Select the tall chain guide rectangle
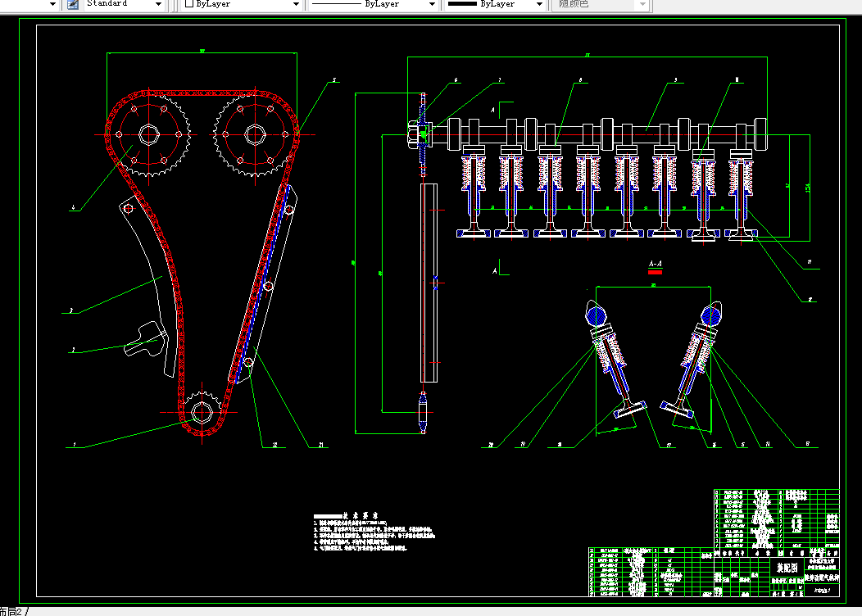The width and height of the screenshot is (862, 616). pos(429,283)
